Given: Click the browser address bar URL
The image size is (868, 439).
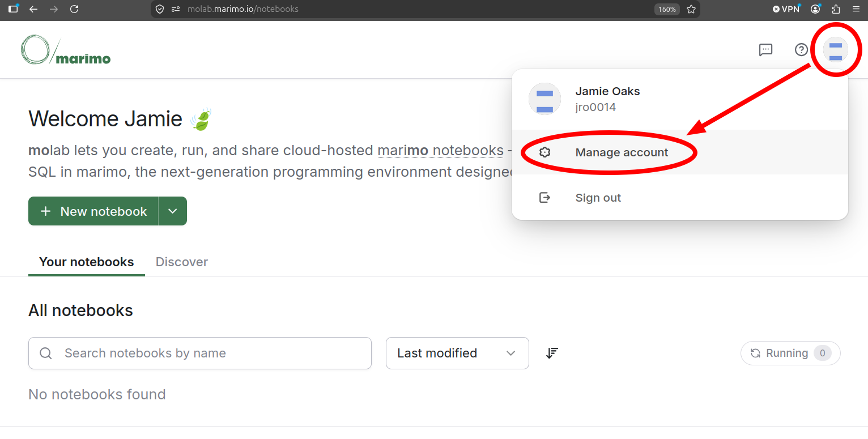Looking at the screenshot, I should click(x=243, y=9).
